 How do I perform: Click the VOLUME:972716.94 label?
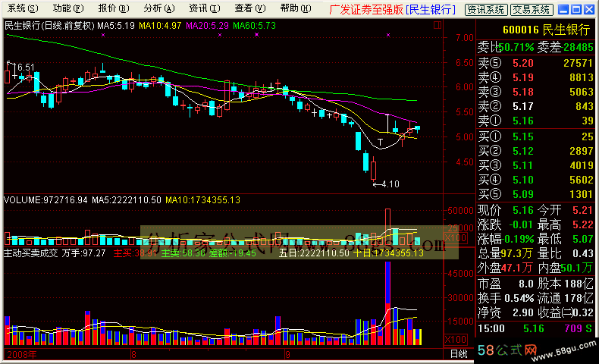[45, 200]
